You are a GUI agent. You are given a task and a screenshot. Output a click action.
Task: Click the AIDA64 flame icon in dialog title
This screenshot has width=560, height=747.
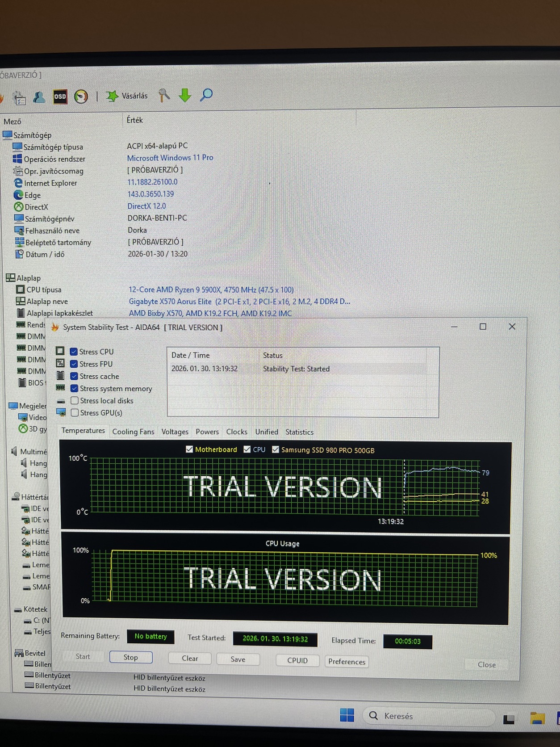coord(55,327)
